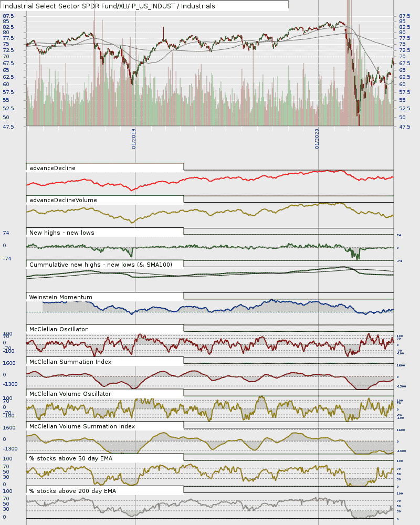Image resolution: width=420 pixels, height=525 pixels.
Task: Click the 74 label left of new highs panel
Action: (x=6, y=233)
